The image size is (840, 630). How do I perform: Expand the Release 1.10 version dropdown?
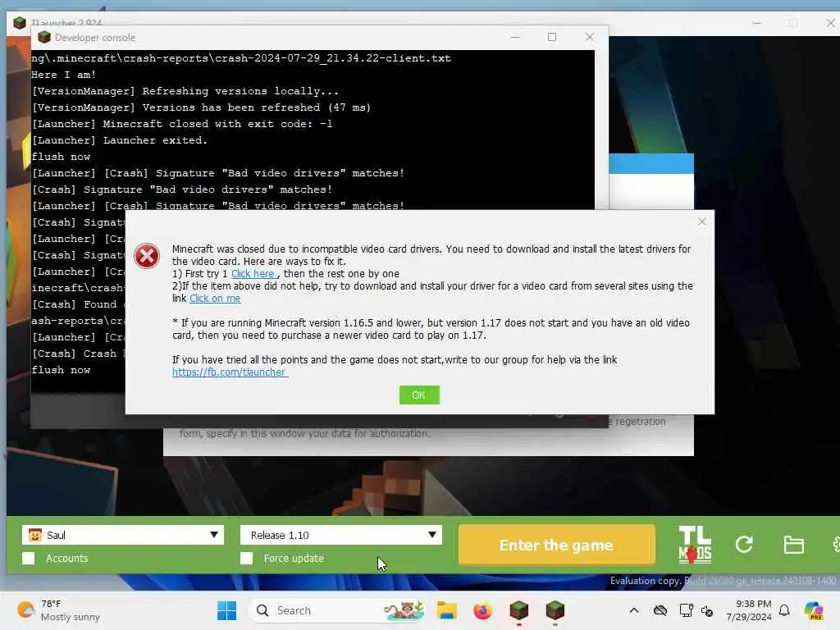(x=340, y=535)
